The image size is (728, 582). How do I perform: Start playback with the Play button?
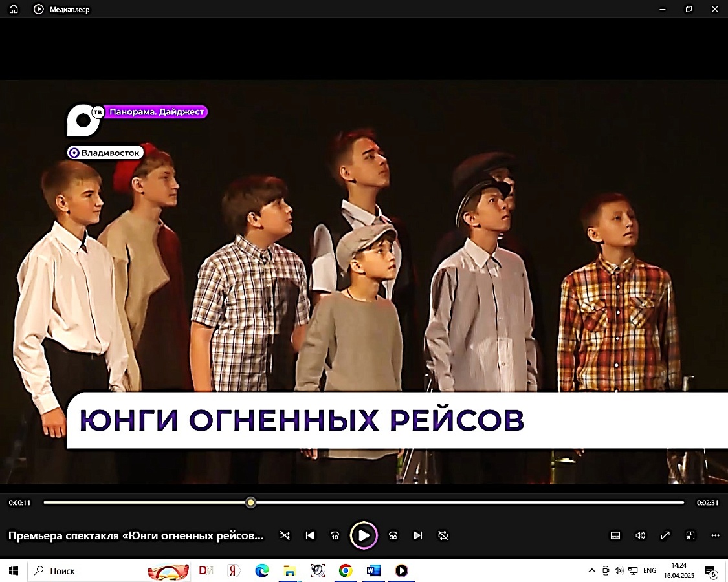[364, 535]
